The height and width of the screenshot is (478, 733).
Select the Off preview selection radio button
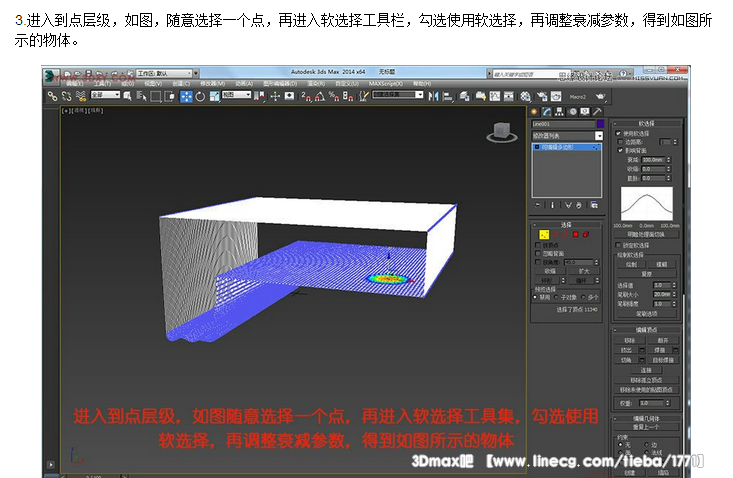click(535, 297)
